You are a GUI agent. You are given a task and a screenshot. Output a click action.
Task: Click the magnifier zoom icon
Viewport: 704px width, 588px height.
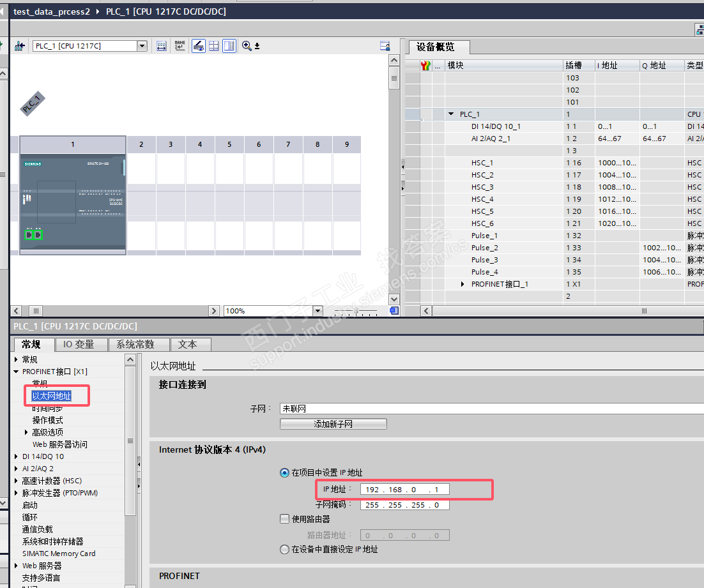247,46
